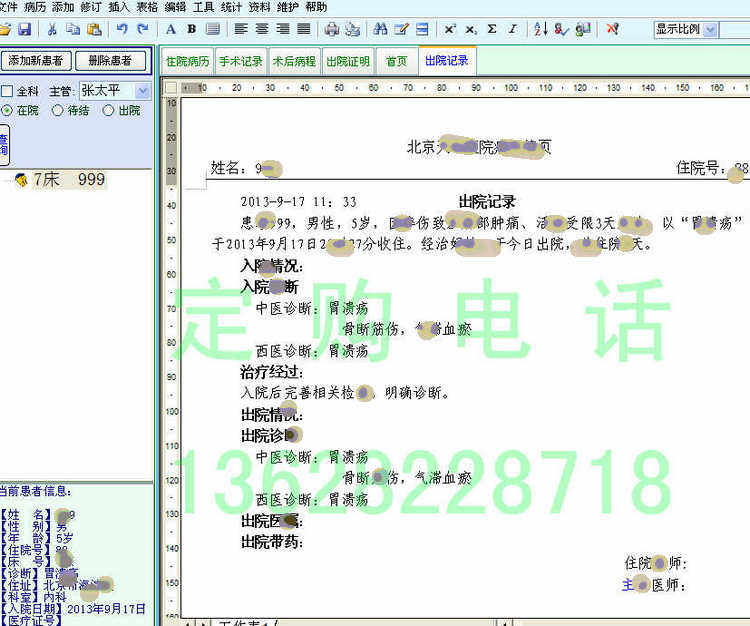750x626 pixels.
Task: Find text using the binoculars icon
Action: 380,29
